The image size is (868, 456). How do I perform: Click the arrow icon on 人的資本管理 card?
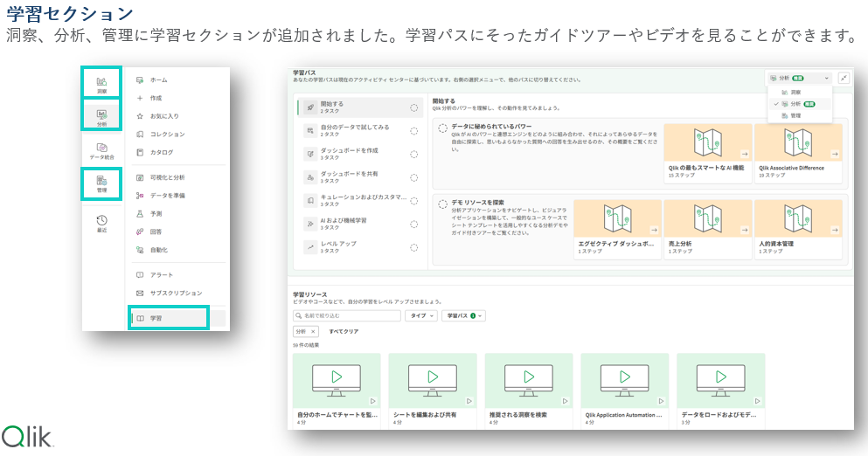click(835, 231)
